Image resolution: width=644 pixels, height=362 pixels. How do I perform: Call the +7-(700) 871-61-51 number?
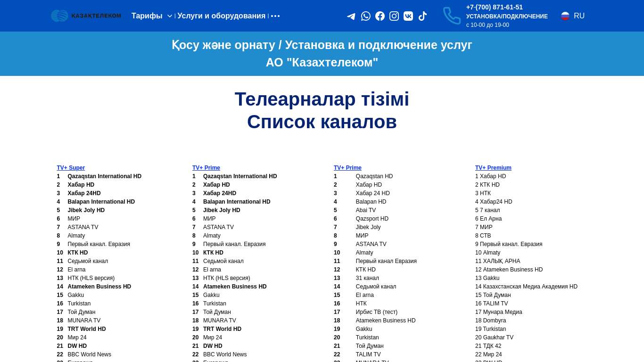tap(494, 7)
